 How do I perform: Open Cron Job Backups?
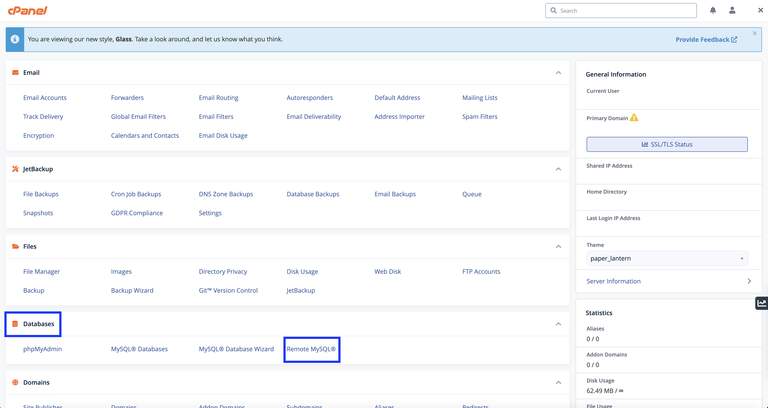[136, 194]
